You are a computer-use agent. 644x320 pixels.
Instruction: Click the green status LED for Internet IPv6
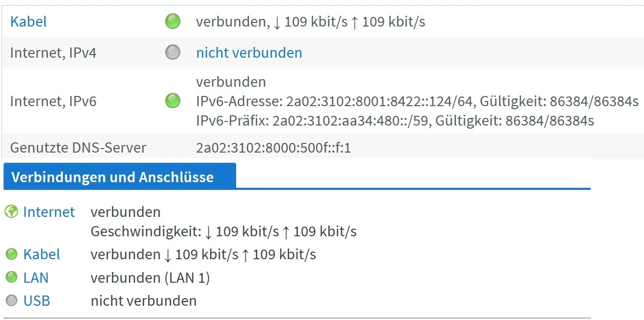click(173, 101)
